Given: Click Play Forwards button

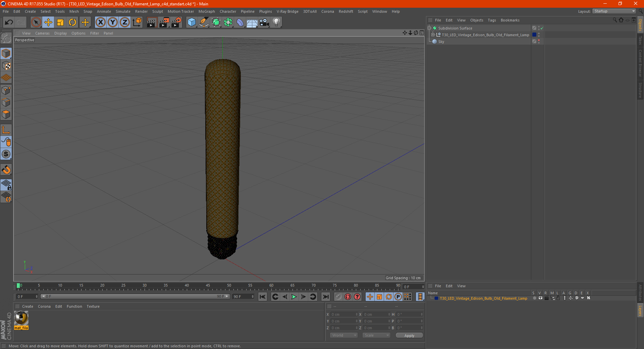Looking at the screenshot, I should pyautogui.click(x=294, y=297).
